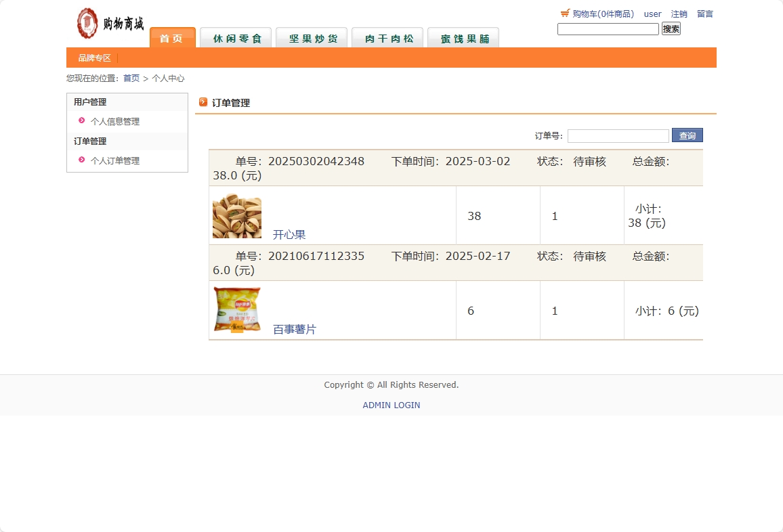The image size is (783, 532).
Task: Click the shopping cart icon in the header
Action: coord(565,12)
